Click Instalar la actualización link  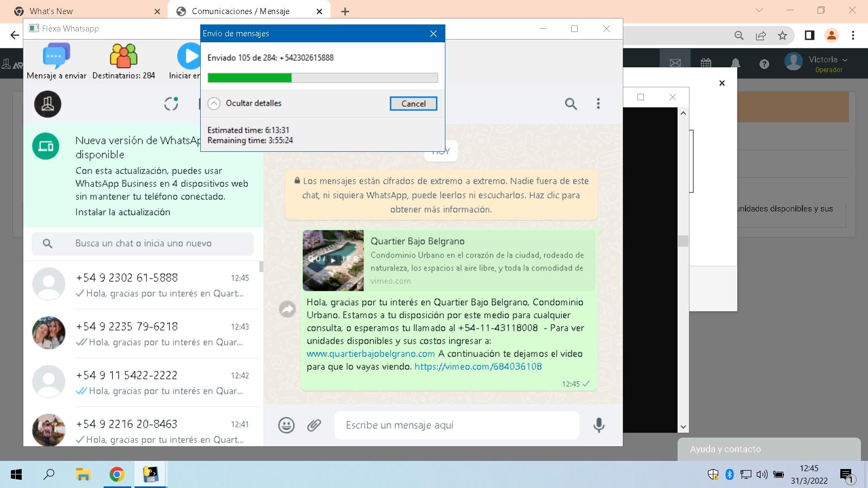coord(123,212)
